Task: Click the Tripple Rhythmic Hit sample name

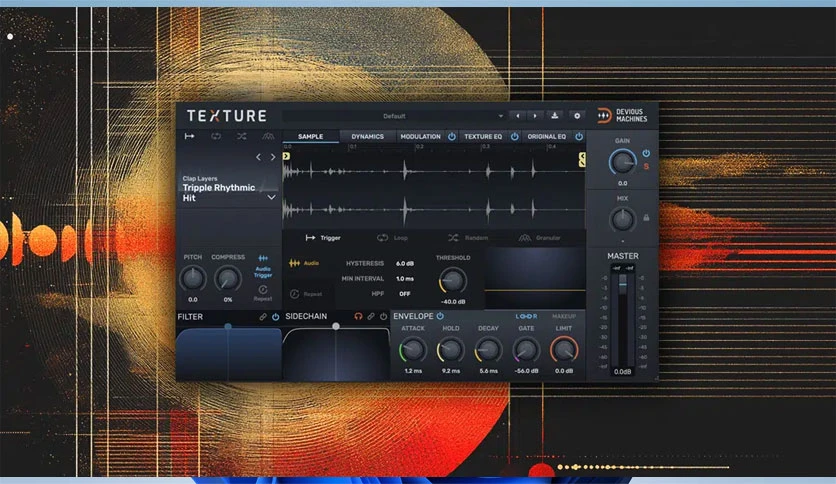Action: pos(219,192)
